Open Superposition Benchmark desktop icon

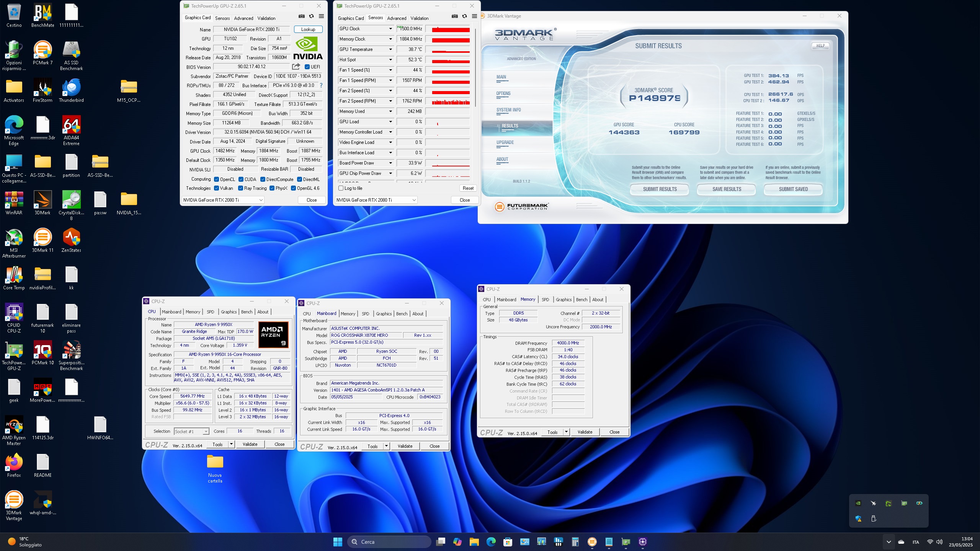click(x=71, y=356)
